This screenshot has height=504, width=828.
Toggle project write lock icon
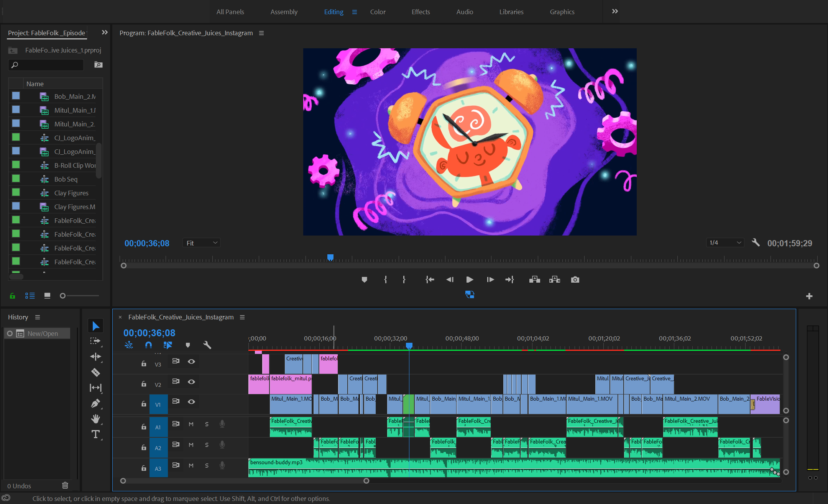pos(12,296)
